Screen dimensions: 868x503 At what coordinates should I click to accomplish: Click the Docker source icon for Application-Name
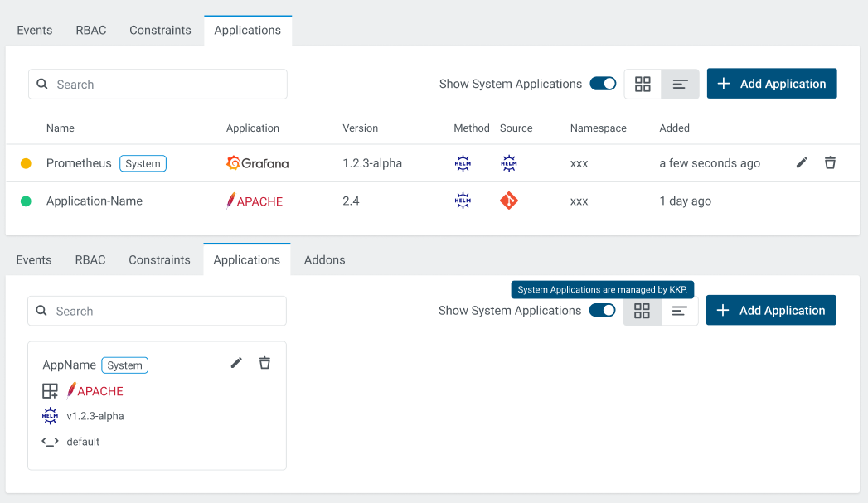click(509, 200)
